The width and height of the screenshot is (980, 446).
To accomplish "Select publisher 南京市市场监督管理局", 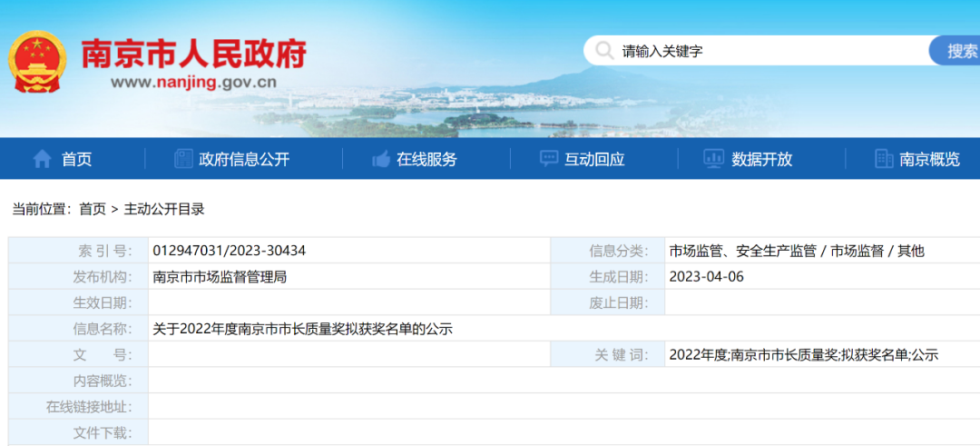I will (x=220, y=277).
